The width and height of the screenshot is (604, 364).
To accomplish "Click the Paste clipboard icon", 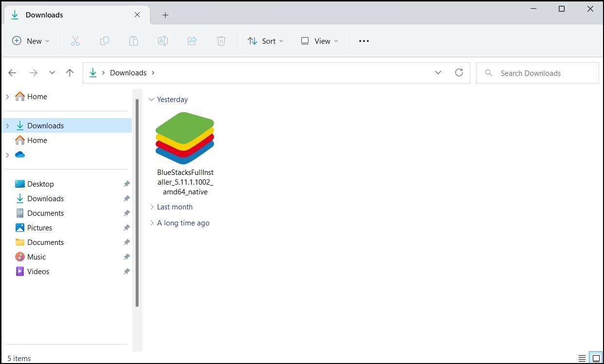I will click(x=133, y=41).
